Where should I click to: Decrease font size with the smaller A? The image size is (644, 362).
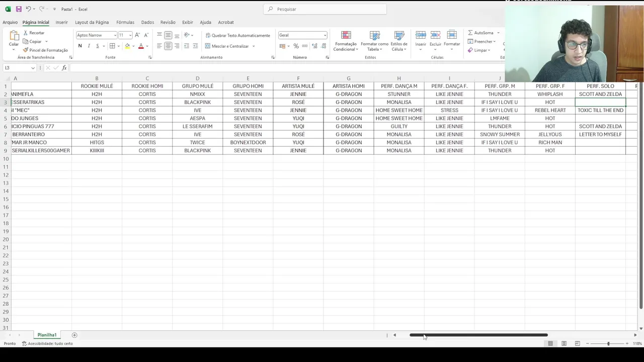tap(146, 35)
